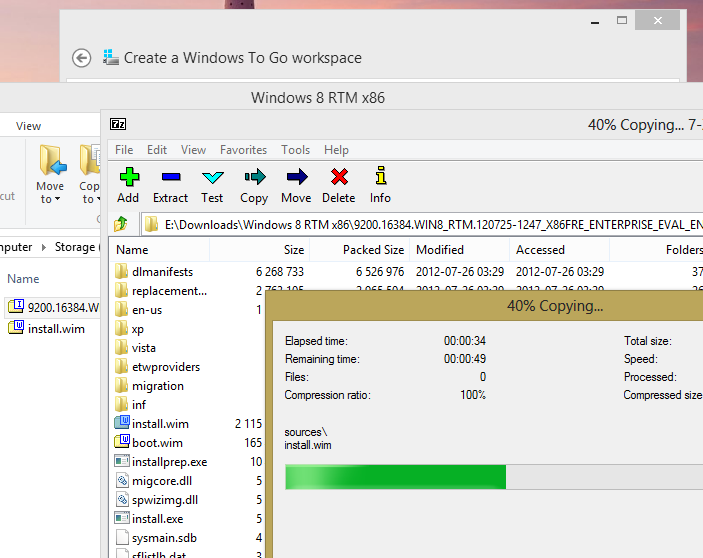Select installprep.exe file
This screenshot has height=558, width=703.
pyautogui.click(x=169, y=462)
